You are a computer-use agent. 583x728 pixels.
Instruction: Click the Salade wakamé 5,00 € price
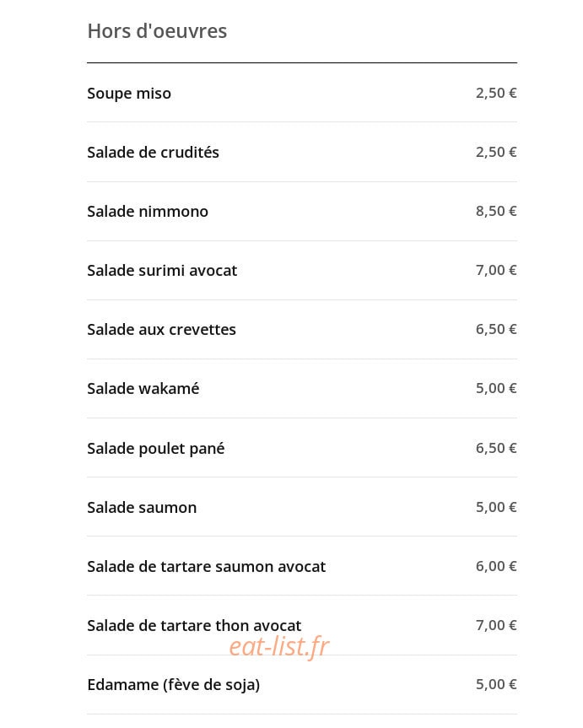pyautogui.click(x=496, y=388)
